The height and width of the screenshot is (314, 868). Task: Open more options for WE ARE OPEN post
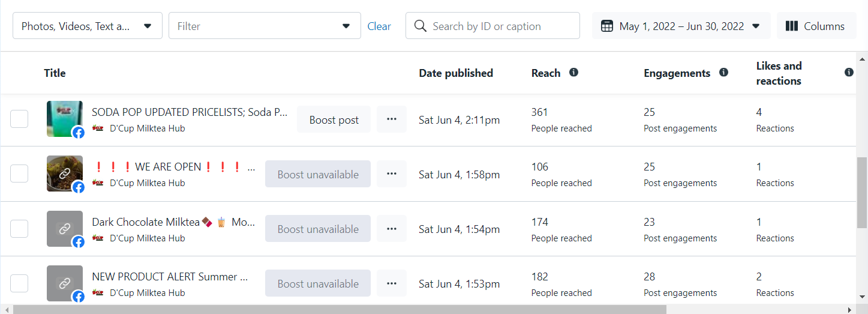pyautogui.click(x=392, y=174)
